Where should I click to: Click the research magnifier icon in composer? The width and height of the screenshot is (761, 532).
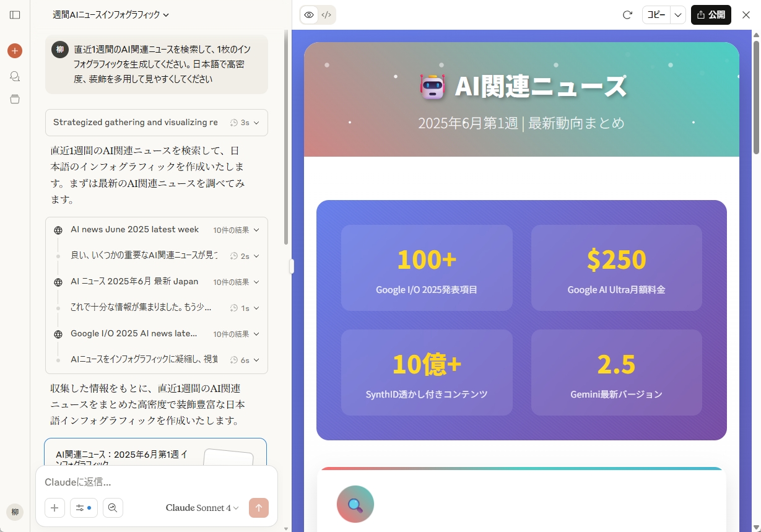pyautogui.click(x=113, y=508)
